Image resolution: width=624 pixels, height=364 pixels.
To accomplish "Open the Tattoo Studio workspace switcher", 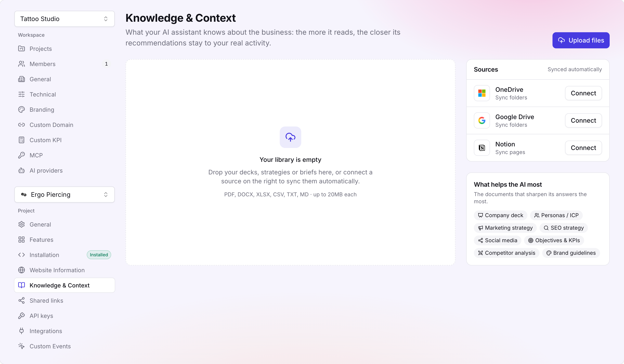I will point(64,19).
